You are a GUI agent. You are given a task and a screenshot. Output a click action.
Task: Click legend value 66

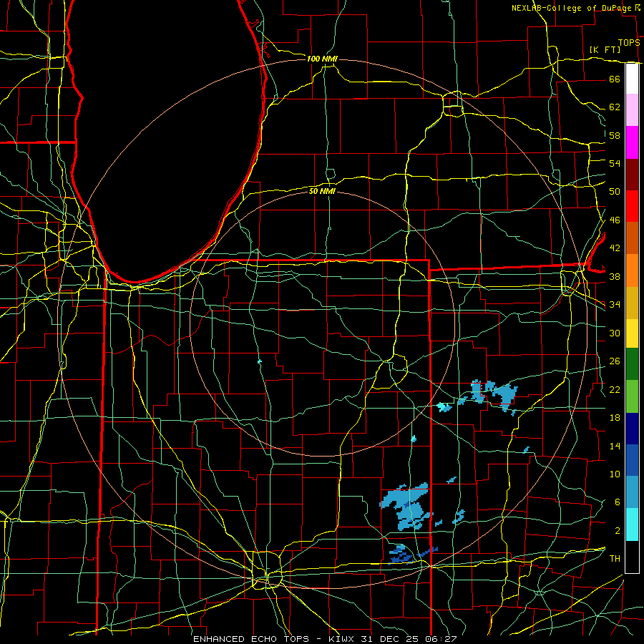[x=615, y=79]
